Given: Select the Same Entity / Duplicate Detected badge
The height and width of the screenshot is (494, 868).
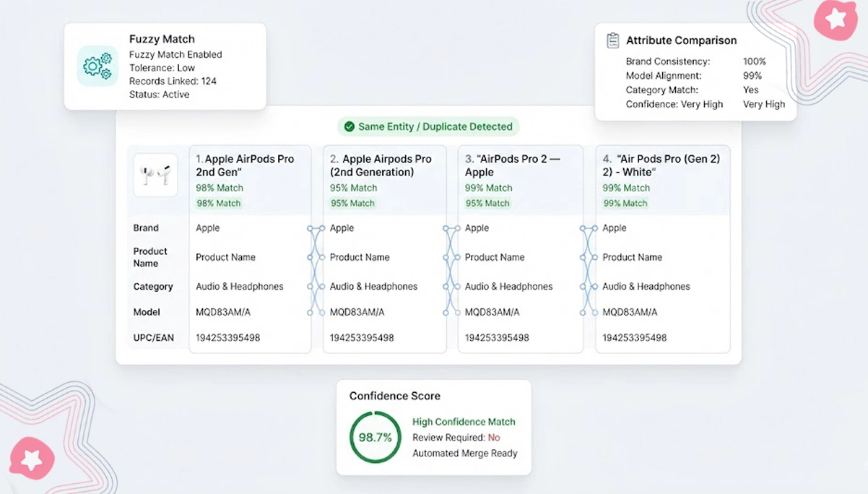Looking at the screenshot, I should coord(428,126).
